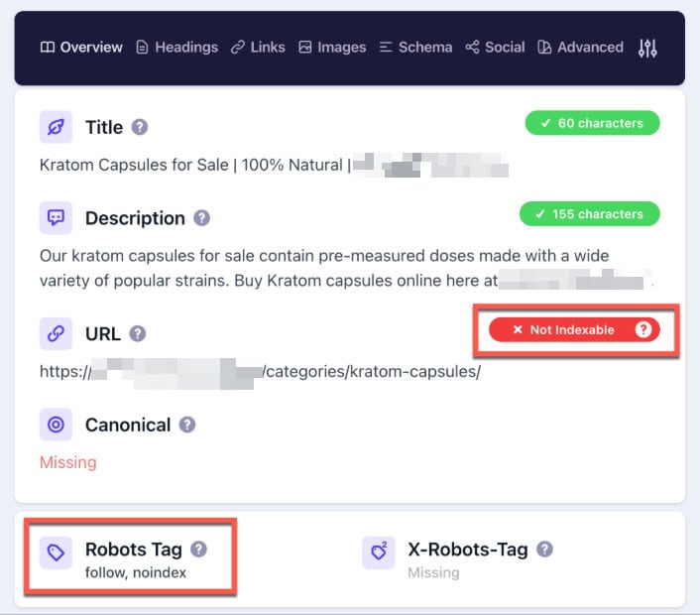Screen dimensions: 700x615
Task: Open the Images tab
Action: 332,47
